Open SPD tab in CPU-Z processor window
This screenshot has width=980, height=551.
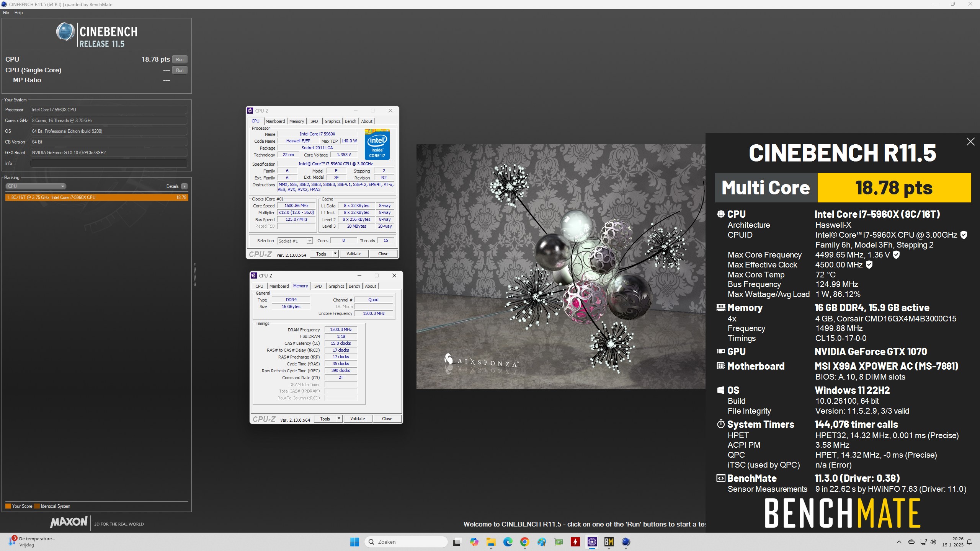point(314,121)
